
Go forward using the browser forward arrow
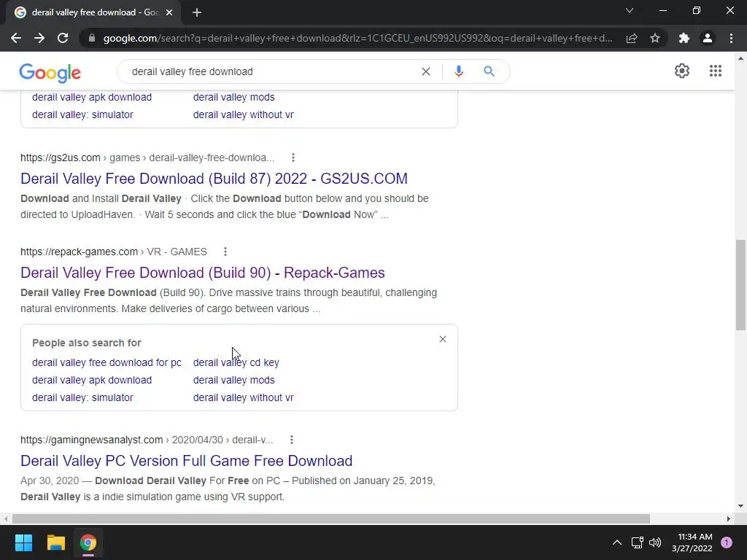[39, 38]
